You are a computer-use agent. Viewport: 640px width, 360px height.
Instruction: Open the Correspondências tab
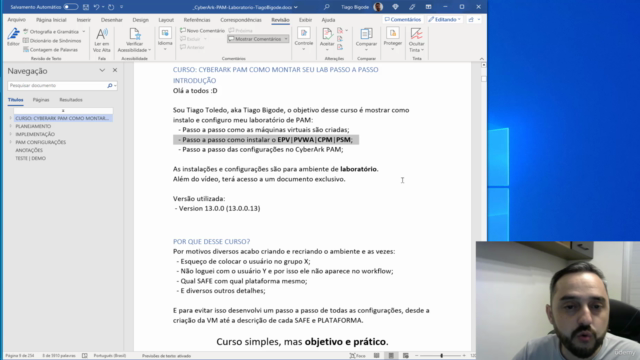tap(241, 20)
